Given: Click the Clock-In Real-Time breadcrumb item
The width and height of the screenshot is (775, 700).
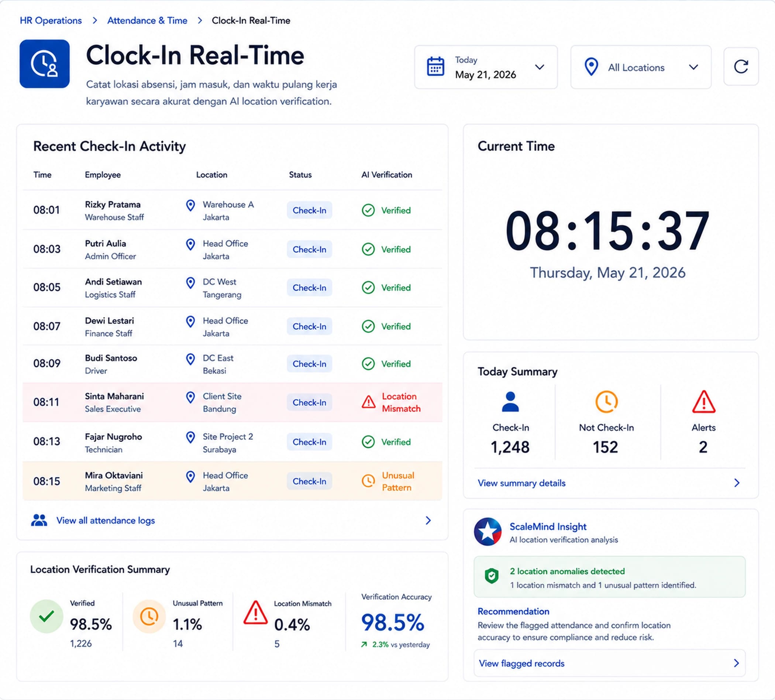Looking at the screenshot, I should (x=251, y=20).
